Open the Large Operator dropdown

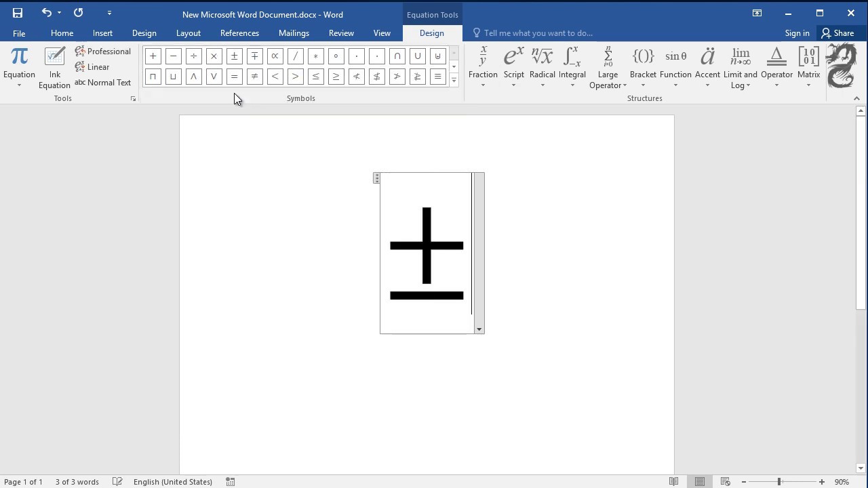pos(608,68)
